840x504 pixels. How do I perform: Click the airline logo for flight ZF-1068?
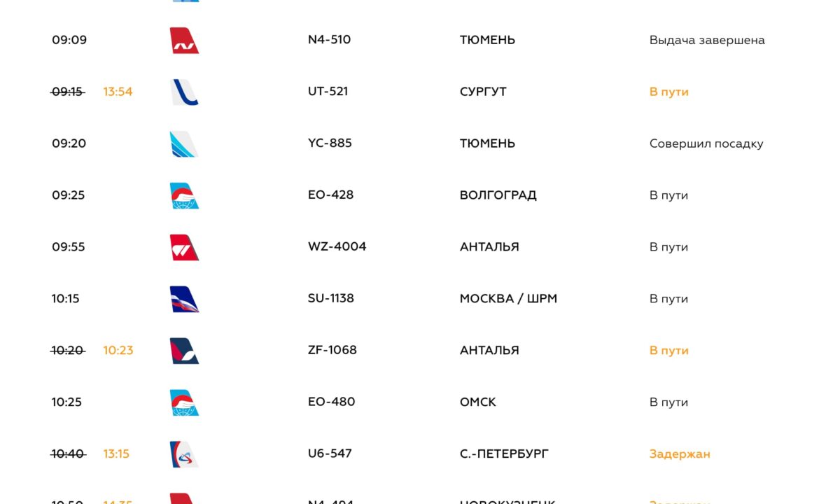tap(185, 351)
